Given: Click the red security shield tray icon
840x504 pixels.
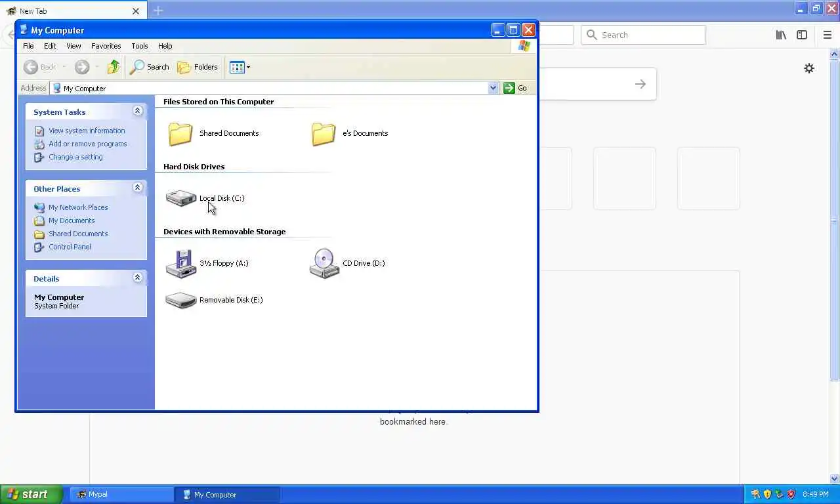Looking at the screenshot, I should (791, 494).
